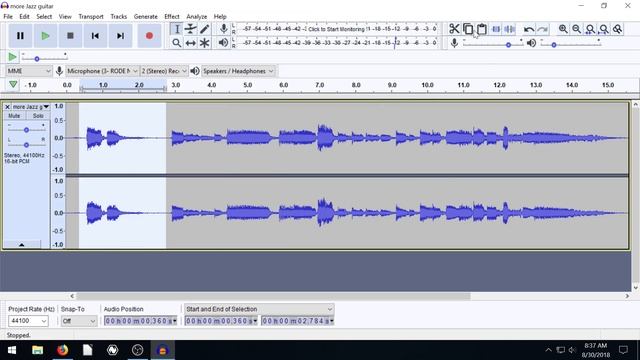The height and width of the screenshot is (360, 640).
Task: Select the Envelope tool
Action: pos(191,29)
